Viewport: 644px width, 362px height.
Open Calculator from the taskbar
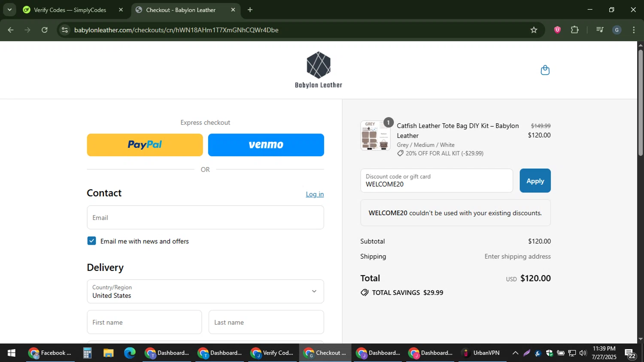tap(87, 353)
